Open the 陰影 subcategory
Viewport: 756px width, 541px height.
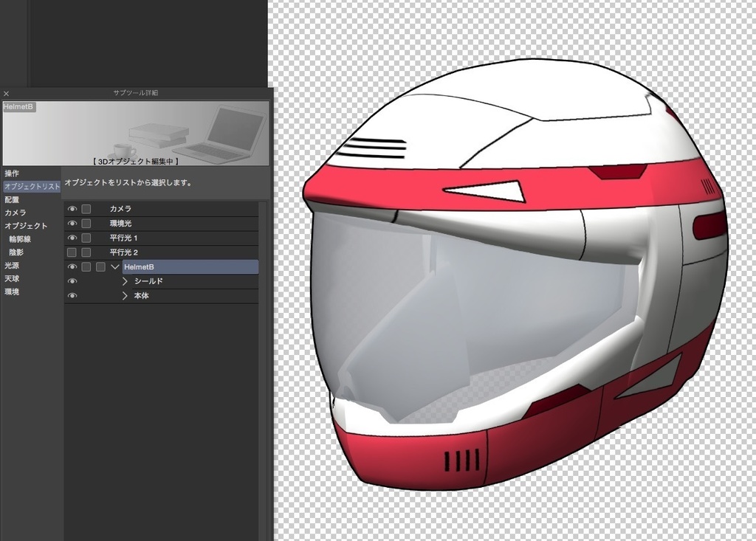click(16, 252)
